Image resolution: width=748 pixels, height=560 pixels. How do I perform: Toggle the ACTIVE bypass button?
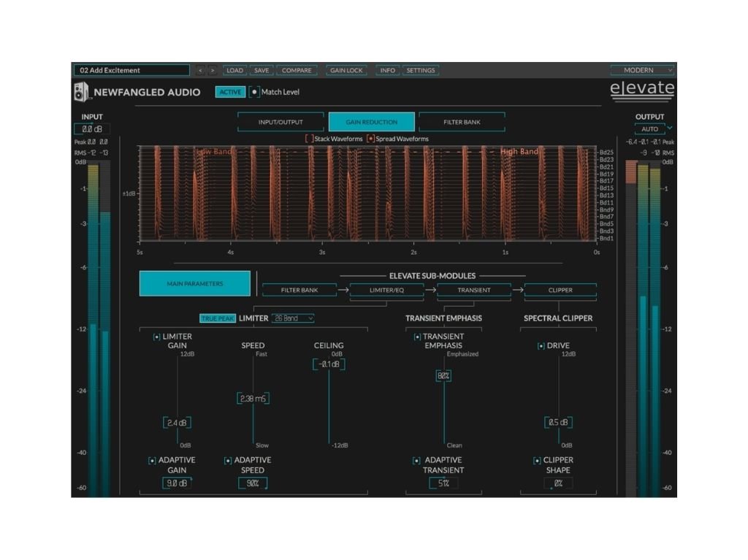(x=230, y=92)
